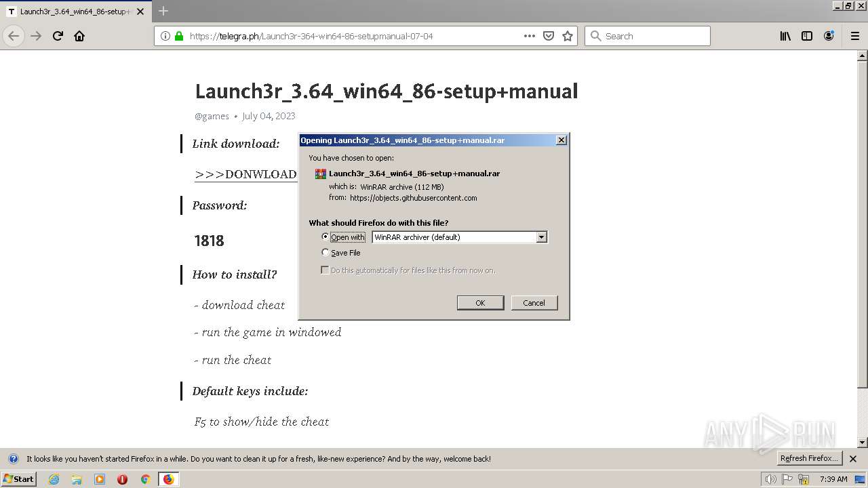This screenshot has height=488, width=868.
Task: Open page actions three-dot menu
Action: click(x=530, y=36)
